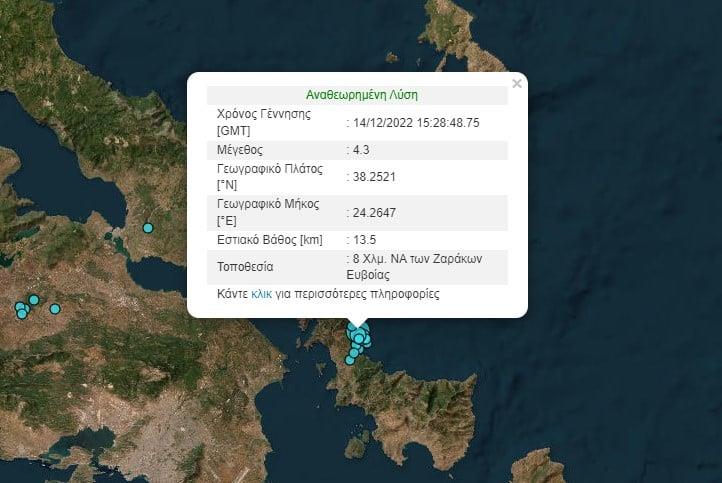
Task: Click the southernmost marker in the Evia cluster
Action: coord(350,360)
